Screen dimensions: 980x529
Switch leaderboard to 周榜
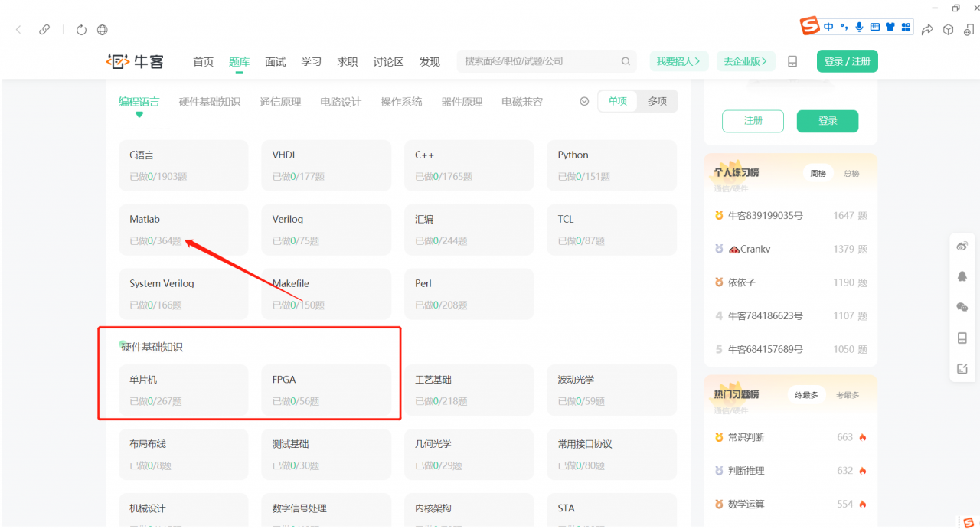tap(818, 173)
